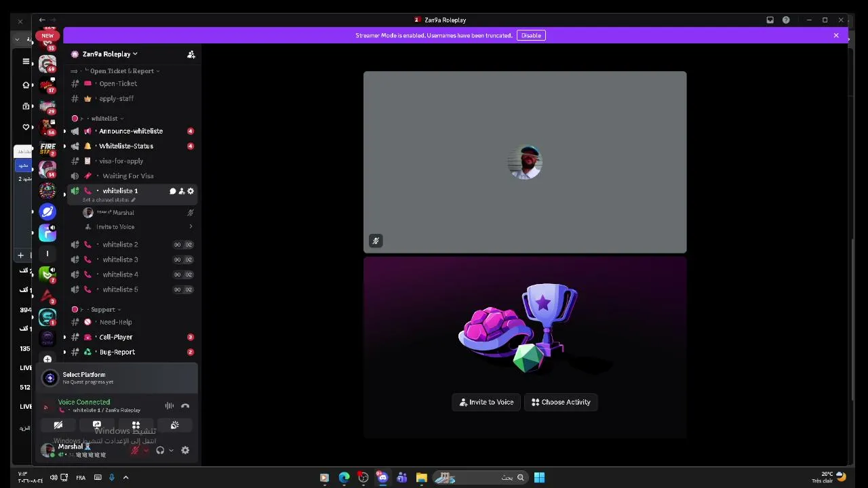
Task: Click the whiteliste 1 create invite icon
Action: [x=181, y=191]
